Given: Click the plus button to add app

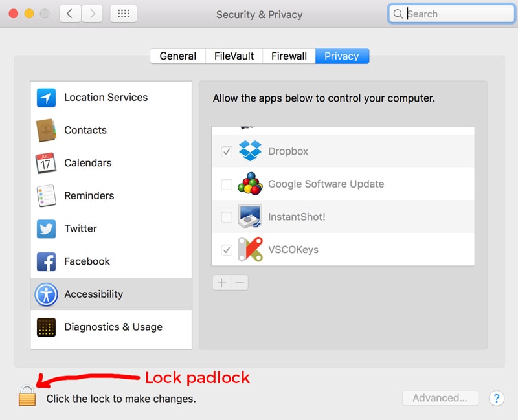Looking at the screenshot, I should 221,283.
